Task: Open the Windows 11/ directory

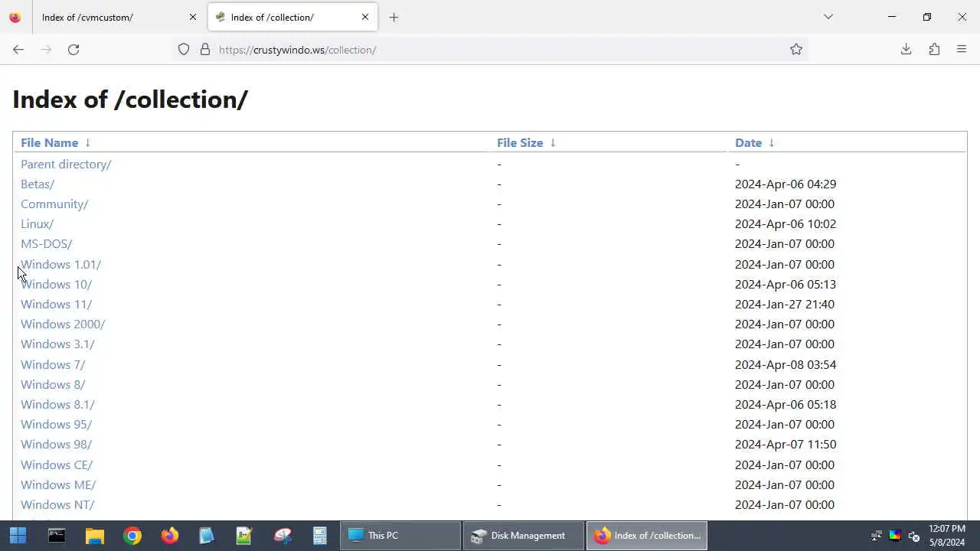Action: pyautogui.click(x=56, y=305)
